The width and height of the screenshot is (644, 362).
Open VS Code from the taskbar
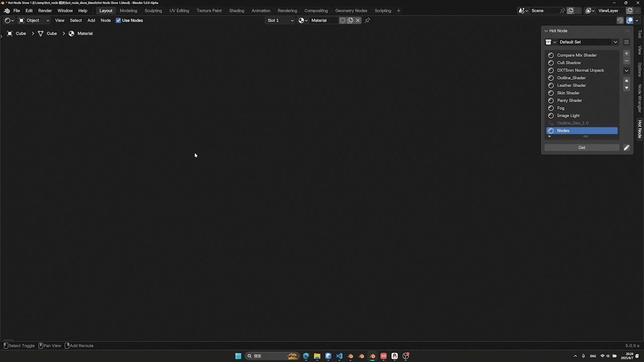point(339,356)
